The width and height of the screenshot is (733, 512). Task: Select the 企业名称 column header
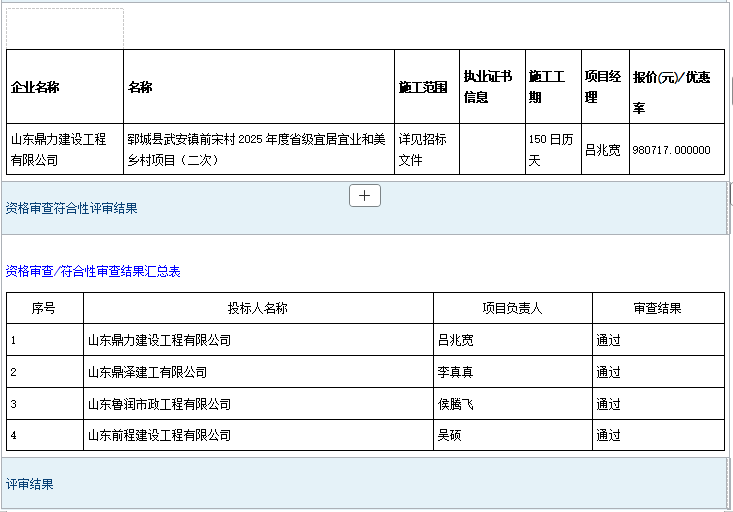pyautogui.click(x=35, y=87)
